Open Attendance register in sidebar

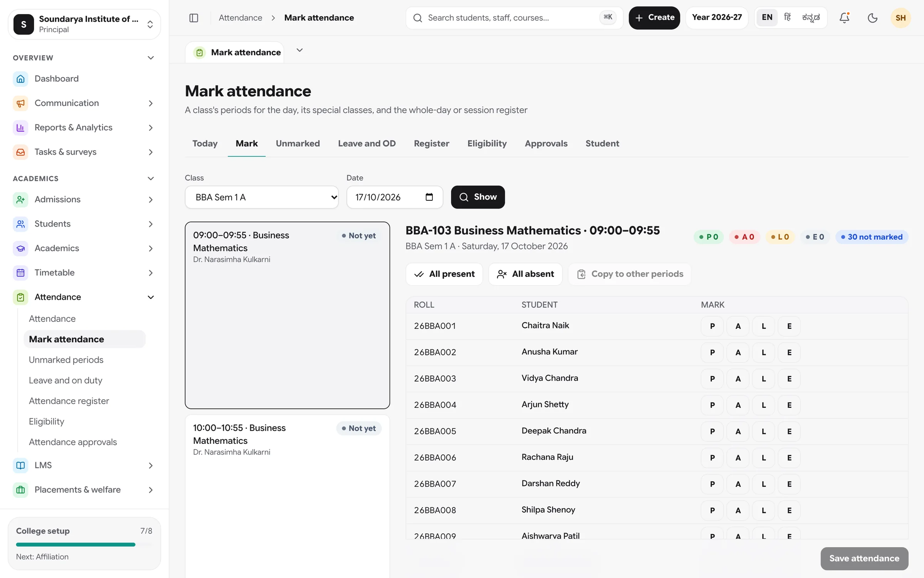69,401
